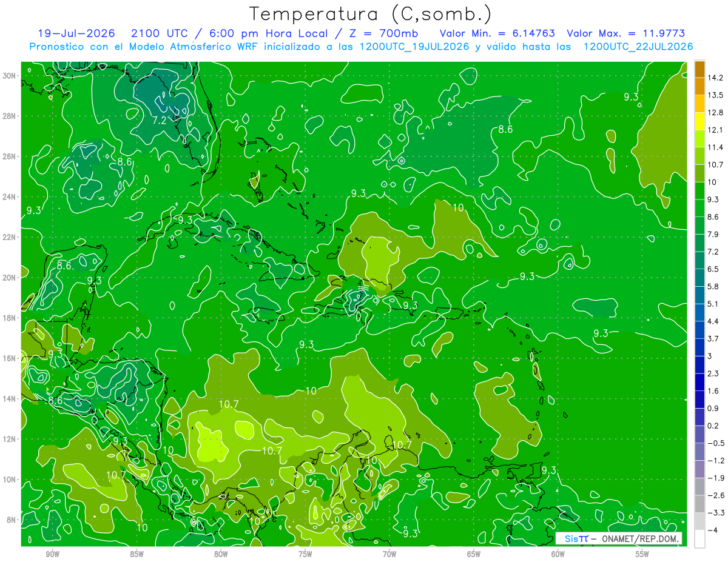Image resolution: width=728 pixels, height=562 pixels.
Task: Select the color scale label -4
Action: coord(712,530)
